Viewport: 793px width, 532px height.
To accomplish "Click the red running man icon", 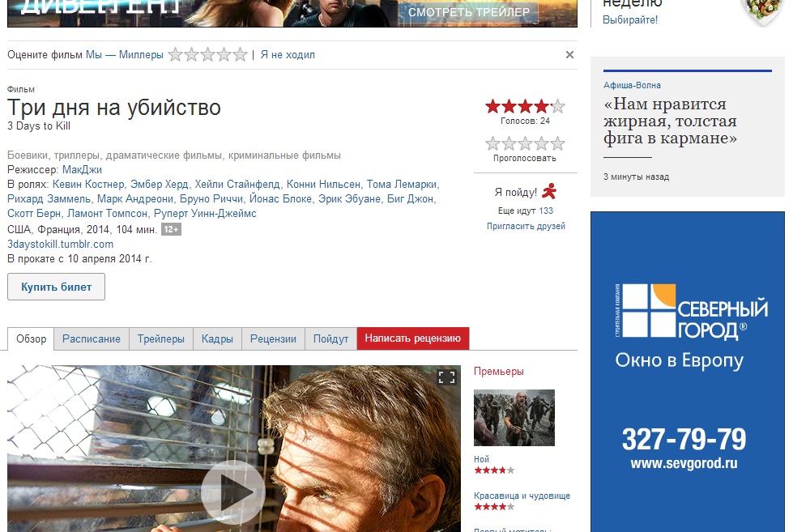I will [x=549, y=191].
